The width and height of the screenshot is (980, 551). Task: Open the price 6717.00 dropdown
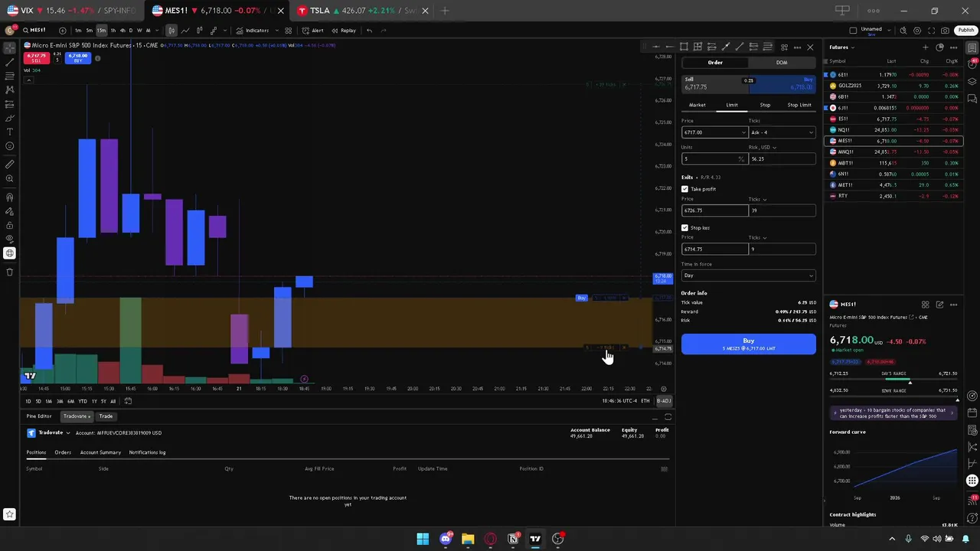[x=743, y=132]
